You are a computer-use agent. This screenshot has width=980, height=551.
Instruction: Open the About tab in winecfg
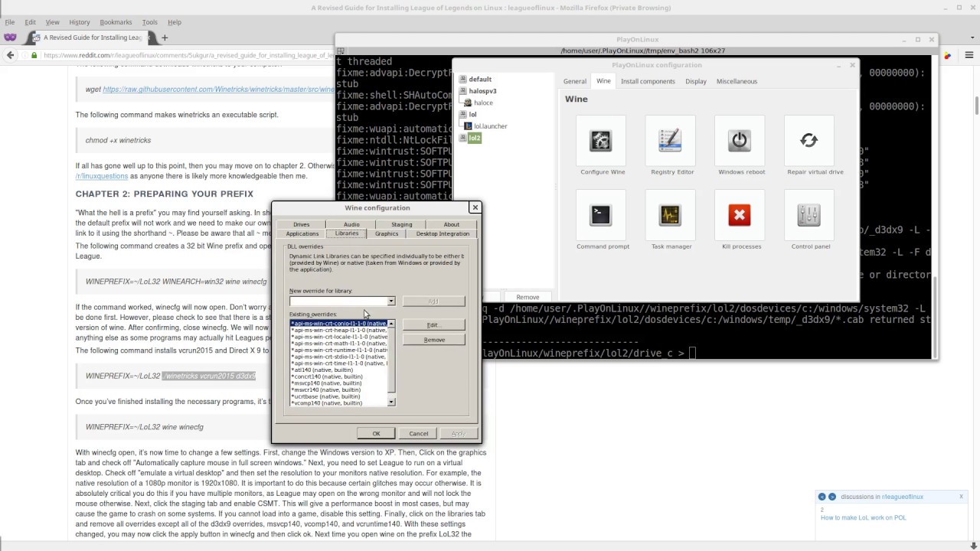click(x=452, y=224)
